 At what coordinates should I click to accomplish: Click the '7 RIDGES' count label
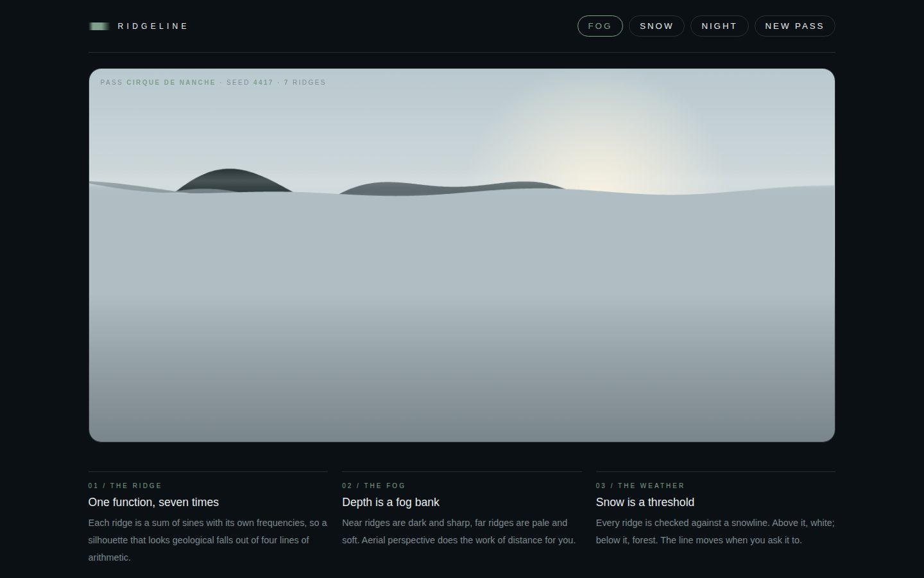305,82
